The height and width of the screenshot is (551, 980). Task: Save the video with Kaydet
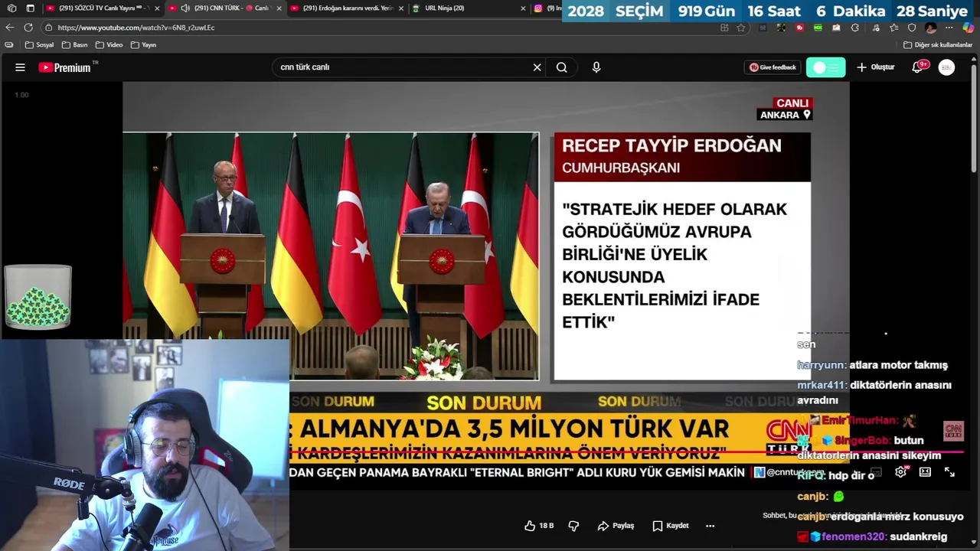point(670,526)
